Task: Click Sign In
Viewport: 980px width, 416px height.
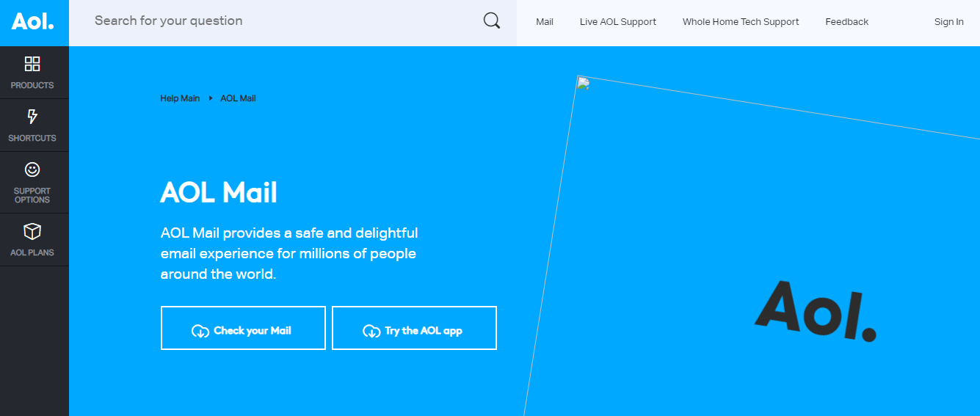Action: point(948,22)
